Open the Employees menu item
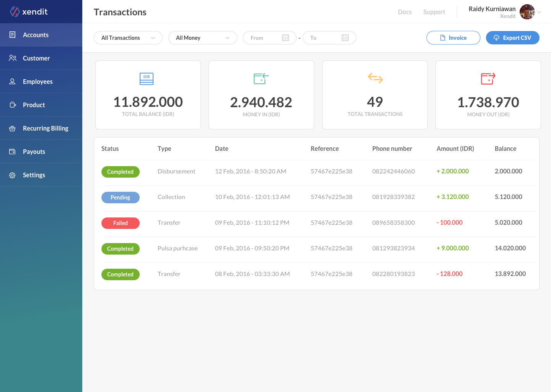Screen dimensions: 551x392 coord(41,82)
